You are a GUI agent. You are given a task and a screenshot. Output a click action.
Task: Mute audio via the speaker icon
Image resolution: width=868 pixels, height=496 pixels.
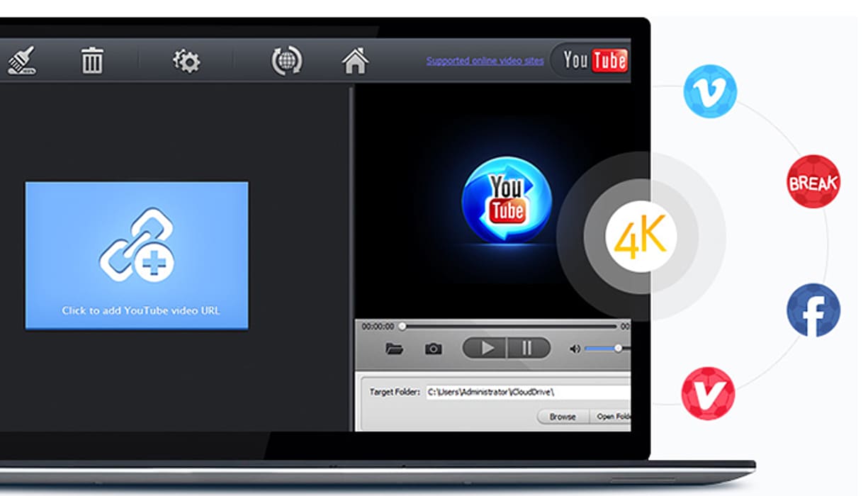[x=575, y=349]
